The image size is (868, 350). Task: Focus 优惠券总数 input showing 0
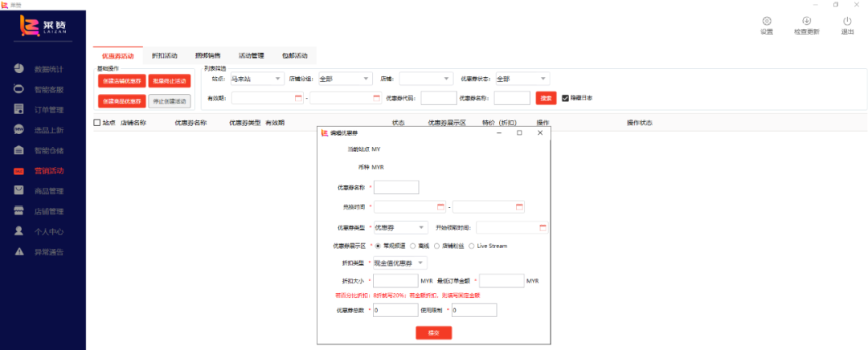point(395,310)
